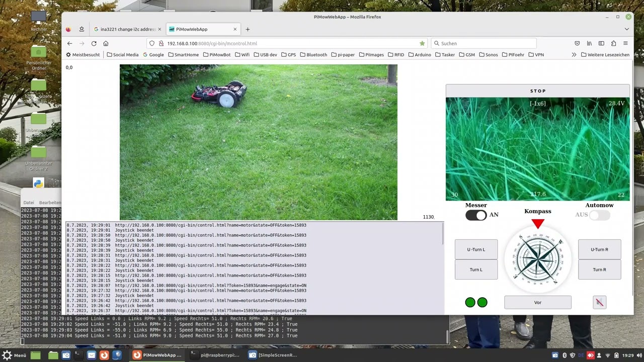Click the U-Turn L button
The height and width of the screenshot is (362, 644).
476,249
